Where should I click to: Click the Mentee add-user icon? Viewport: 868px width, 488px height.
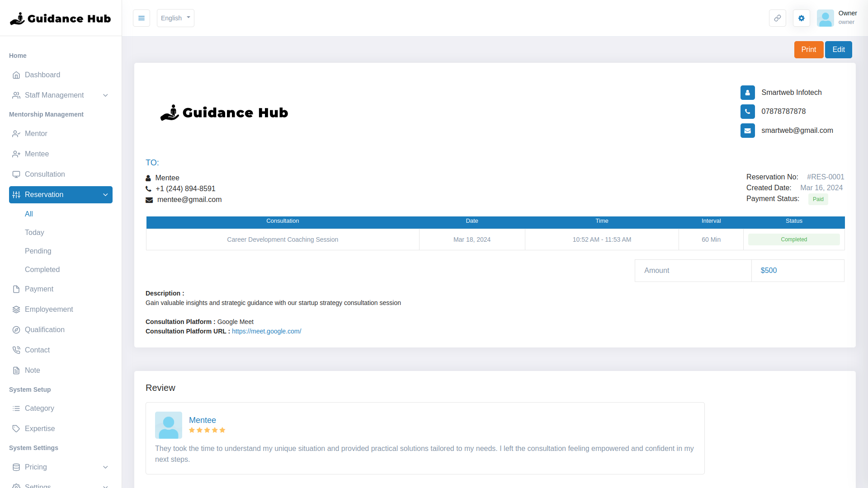tap(16, 154)
